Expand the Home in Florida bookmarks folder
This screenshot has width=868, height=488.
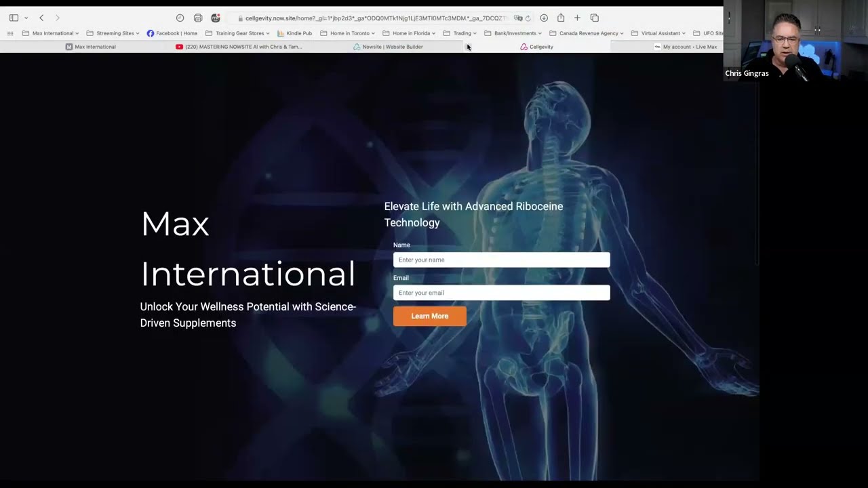click(x=410, y=33)
